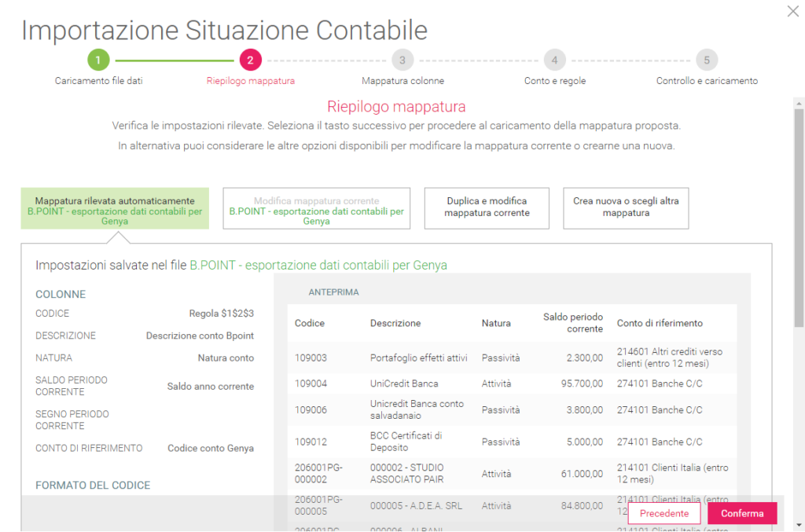Viewport: 805px width, 532px height.
Task: Click the dialog's vertical scrollbar thumb
Action: pos(799,218)
